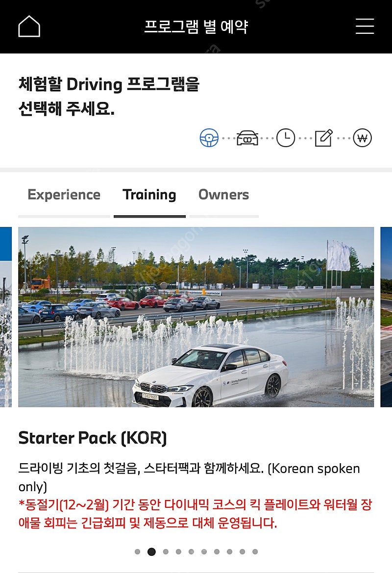This screenshot has height=573, width=392.
Task: Jump to the third carousel dot
Action: (x=166, y=552)
